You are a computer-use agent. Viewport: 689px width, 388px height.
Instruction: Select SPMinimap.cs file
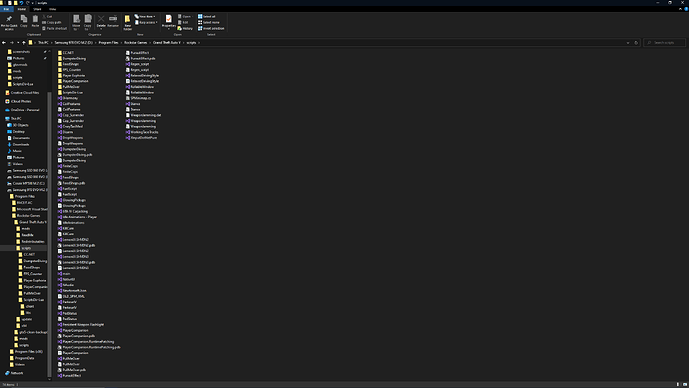click(138, 98)
